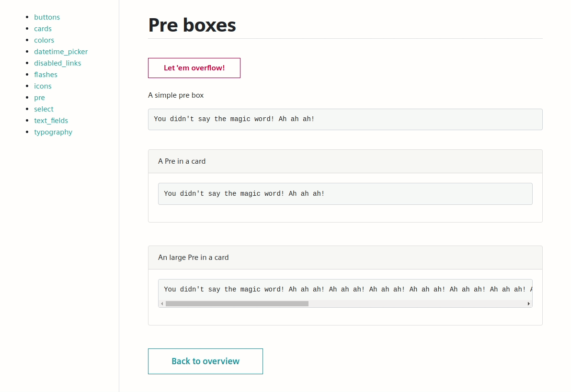The width and height of the screenshot is (571, 392).
Task: Open the icons page link
Action: [x=43, y=86]
